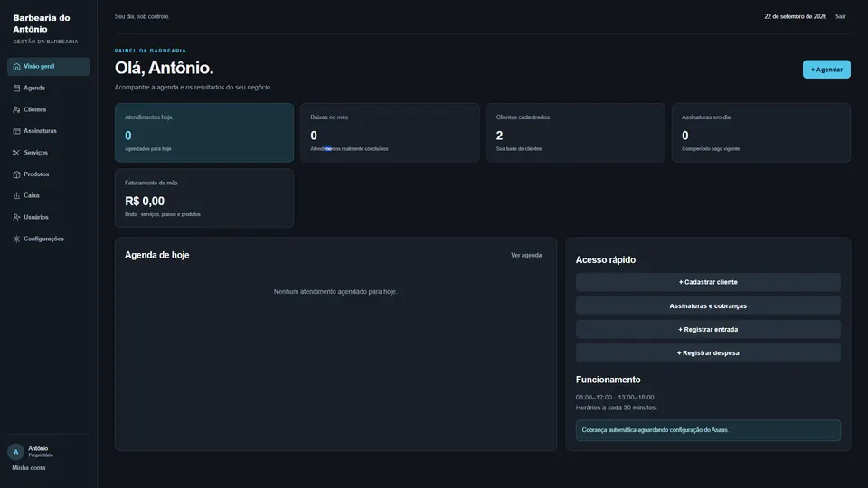
Task: Click + Cadastrar cliente quick action
Action: 708,282
